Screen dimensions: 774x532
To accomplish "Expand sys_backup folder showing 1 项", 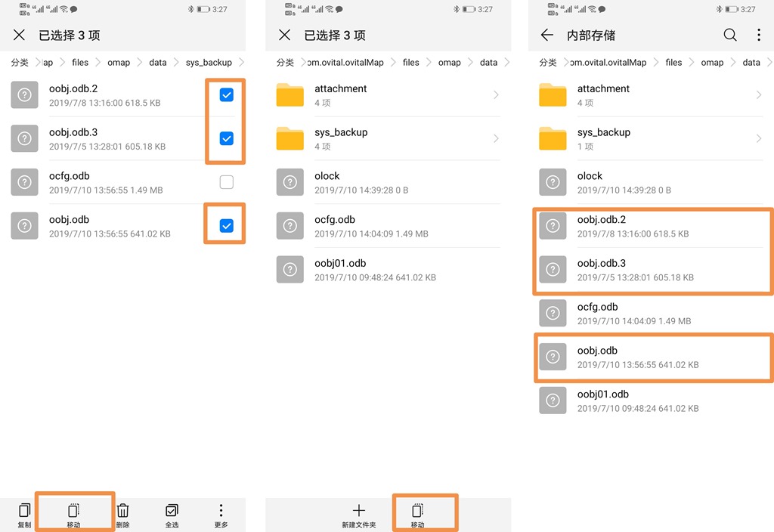I will 651,138.
